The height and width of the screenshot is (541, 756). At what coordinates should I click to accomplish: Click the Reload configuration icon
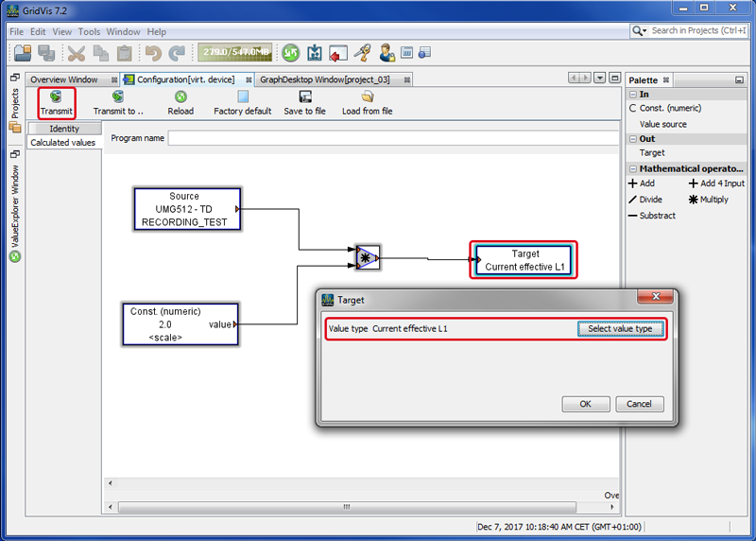(180, 96)
